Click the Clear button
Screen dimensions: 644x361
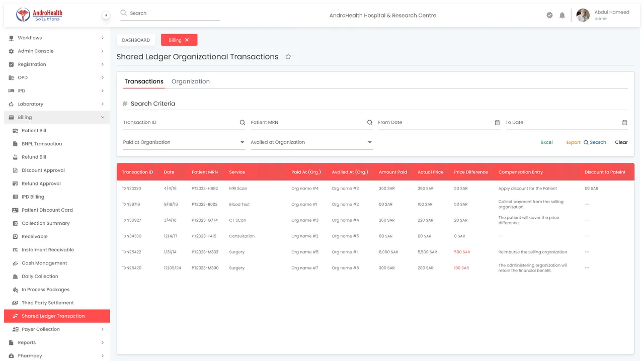click(x=621, y=142)
